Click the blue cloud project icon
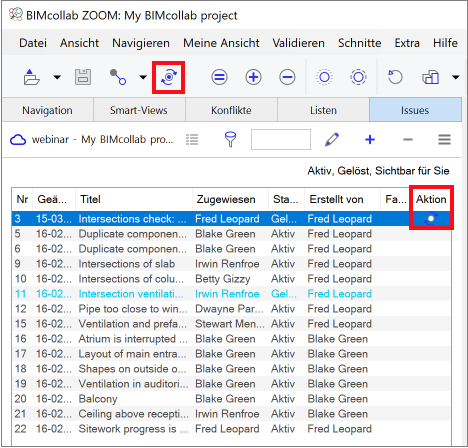Screen dimensions: 468x448 18,139
